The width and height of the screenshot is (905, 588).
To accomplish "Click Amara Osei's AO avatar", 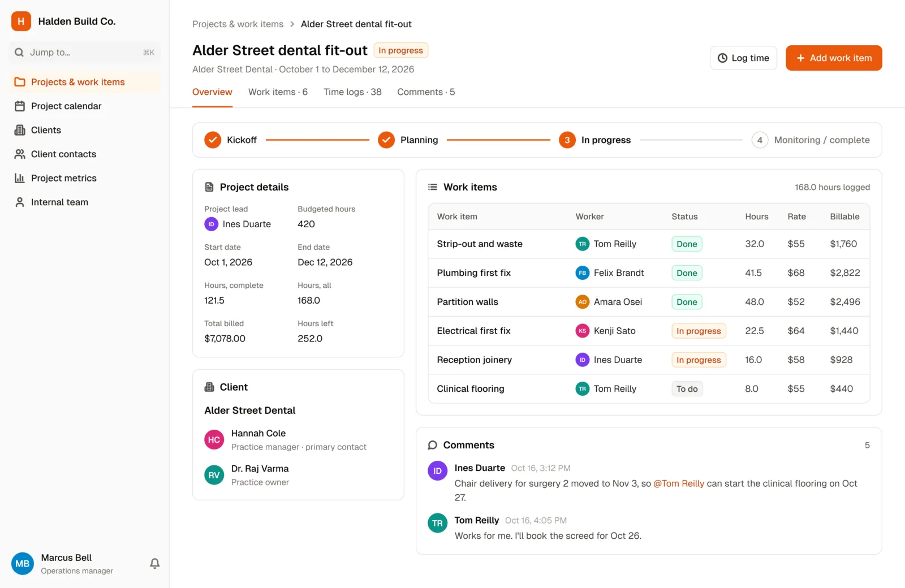I will 583,302.
